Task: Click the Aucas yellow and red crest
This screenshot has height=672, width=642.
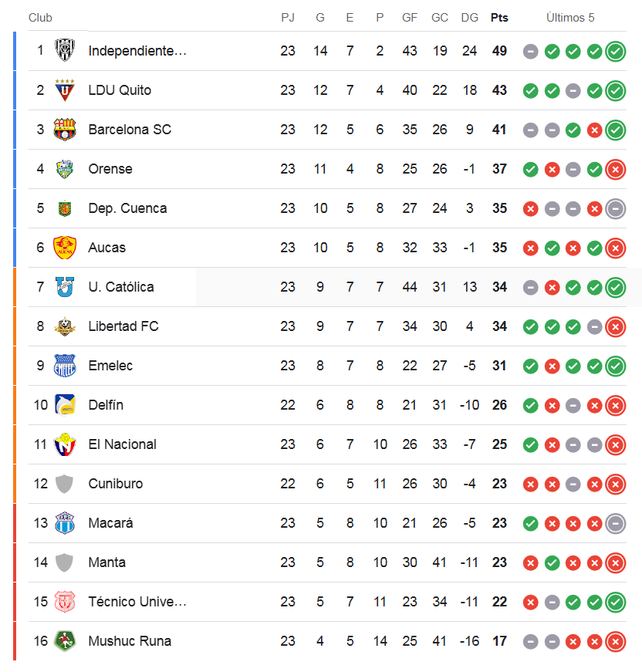Action: pyautogui.click(x=65, y=248)
